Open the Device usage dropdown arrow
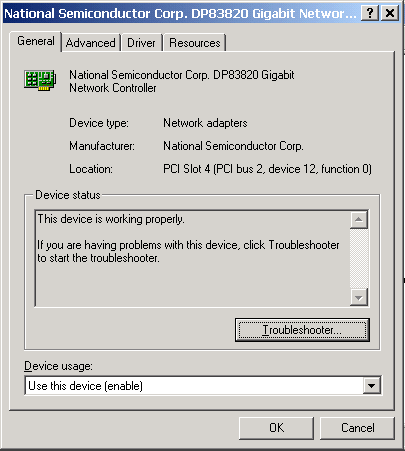Viewport: 405px width, 451px height. click(371, 386)
